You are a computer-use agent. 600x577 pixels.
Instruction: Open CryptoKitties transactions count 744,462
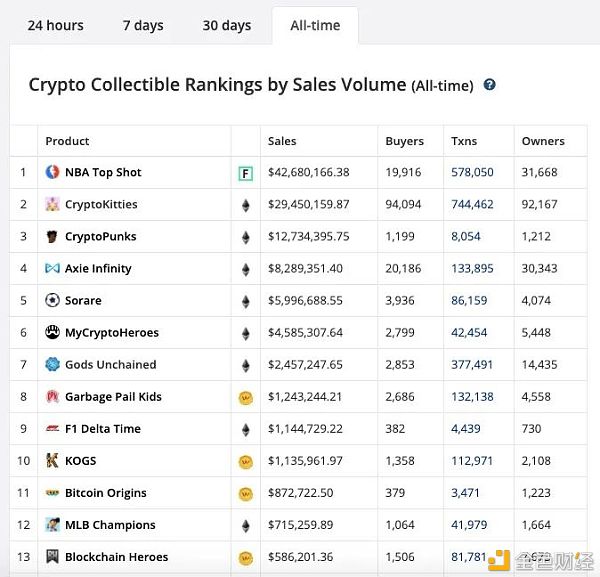[472, 204]
